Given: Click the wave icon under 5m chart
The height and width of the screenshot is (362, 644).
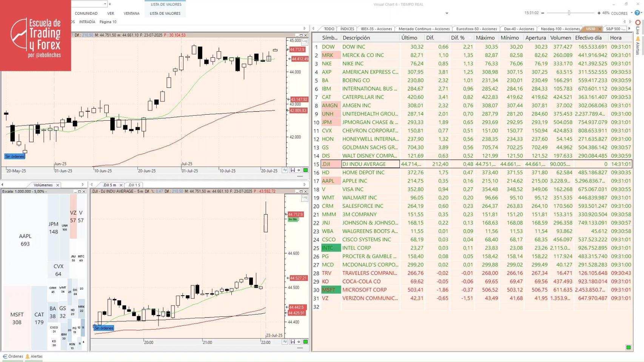Looking at the screenshot, I should click(x=285, y=342).
